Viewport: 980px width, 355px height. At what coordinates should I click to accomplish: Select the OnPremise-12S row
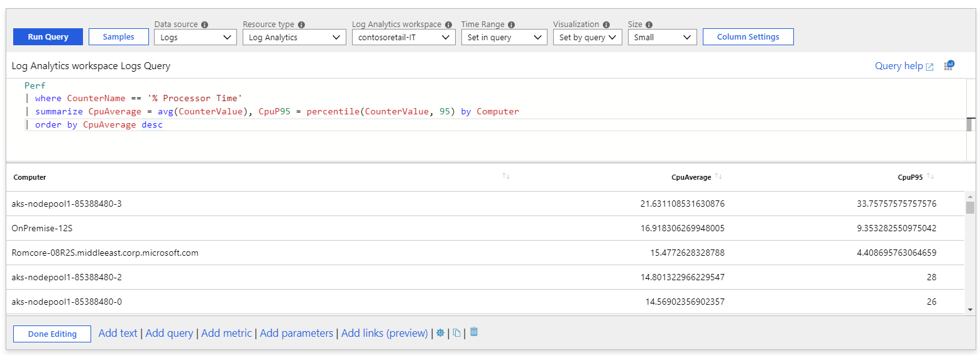pos(485,228)
